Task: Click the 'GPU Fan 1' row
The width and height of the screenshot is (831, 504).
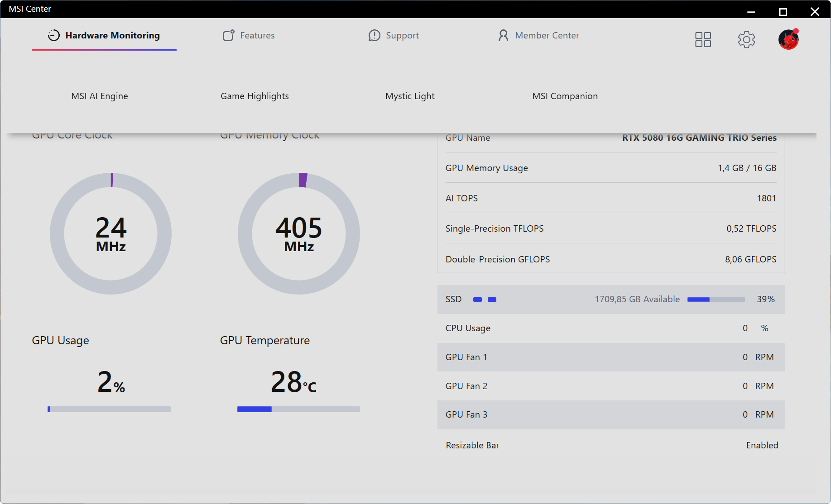Action: pos(611,357)
